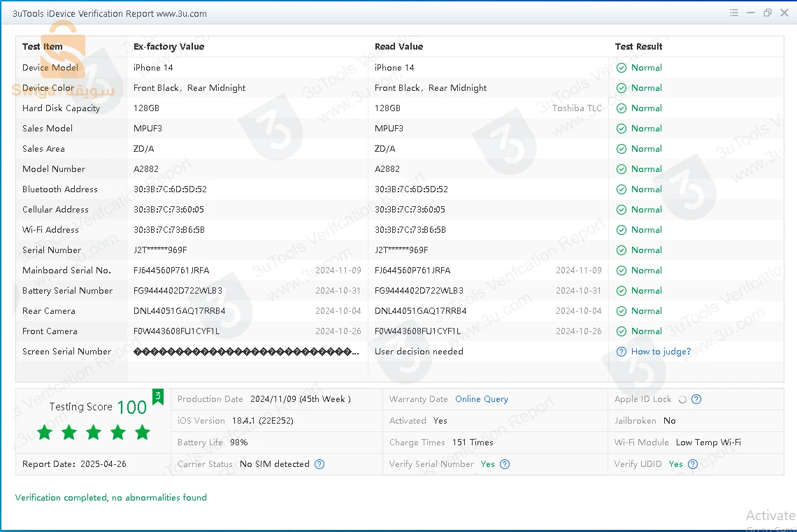Image resolution: width=797 pixels, height=532 pixels.
Task: Click the Apple ID Lock loading spinner
Action: (x=682, y=399)
